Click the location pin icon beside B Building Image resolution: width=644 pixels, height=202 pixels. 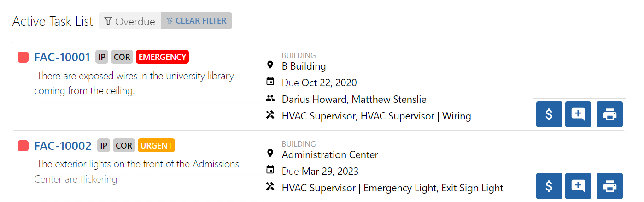coord(270,65)
